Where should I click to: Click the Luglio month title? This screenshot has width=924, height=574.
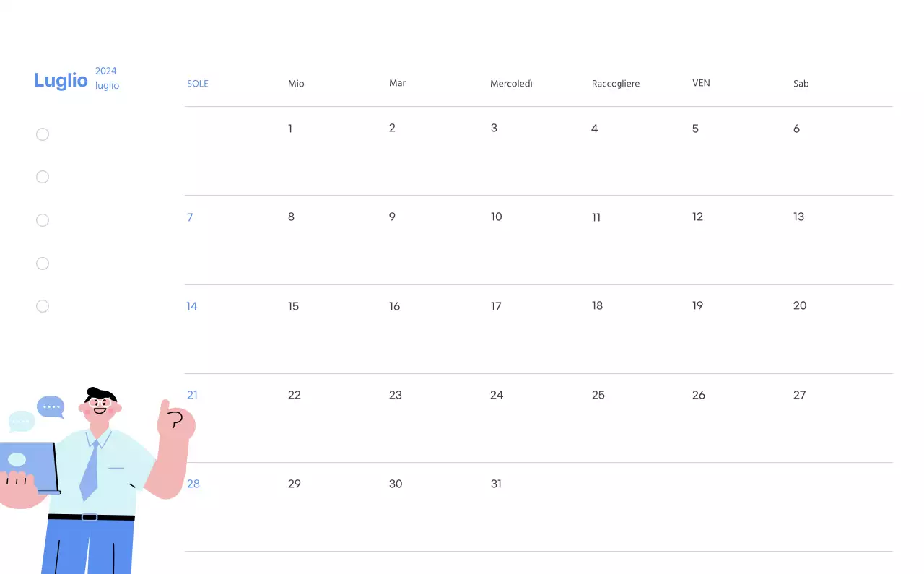(x=61, y=80)
